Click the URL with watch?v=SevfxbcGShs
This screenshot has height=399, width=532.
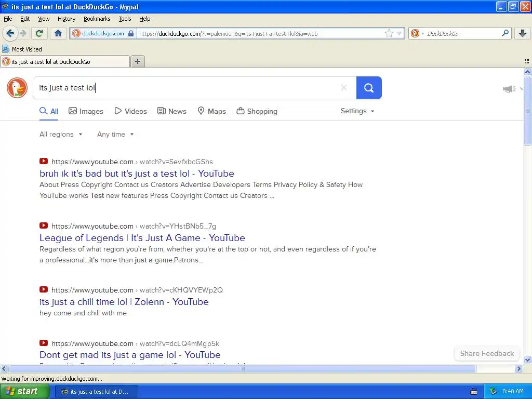tap(132, 162)
